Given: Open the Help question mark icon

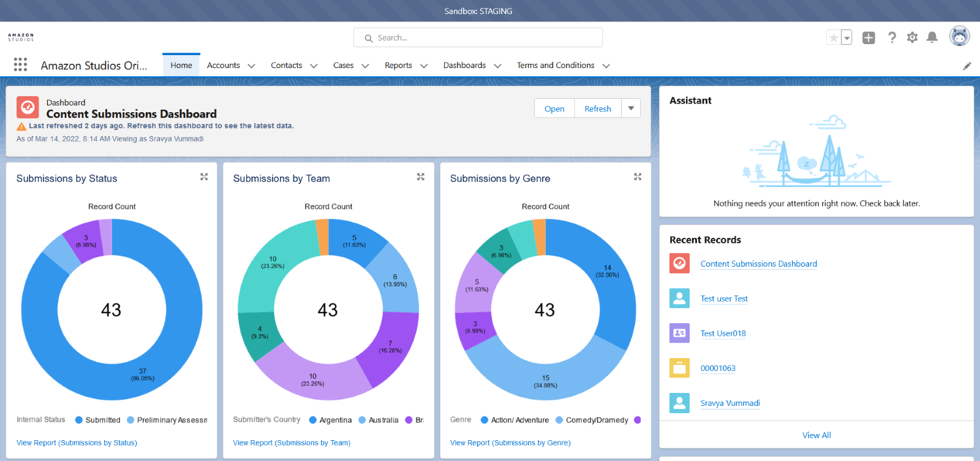Looking at the screenshot, I should tap(892, 37).
